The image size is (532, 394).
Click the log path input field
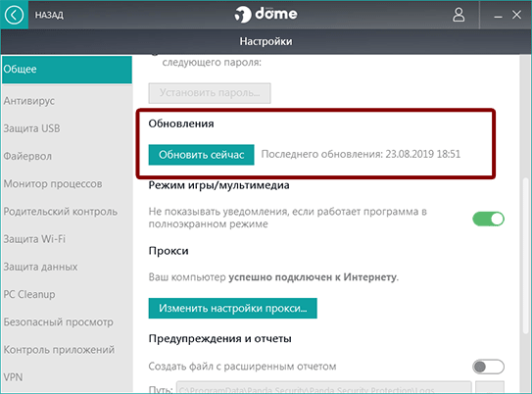tap(323, 388)
